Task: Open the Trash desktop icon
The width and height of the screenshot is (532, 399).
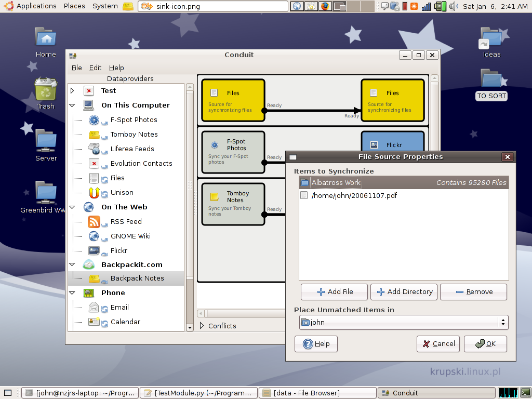Action: click(46, 89)
